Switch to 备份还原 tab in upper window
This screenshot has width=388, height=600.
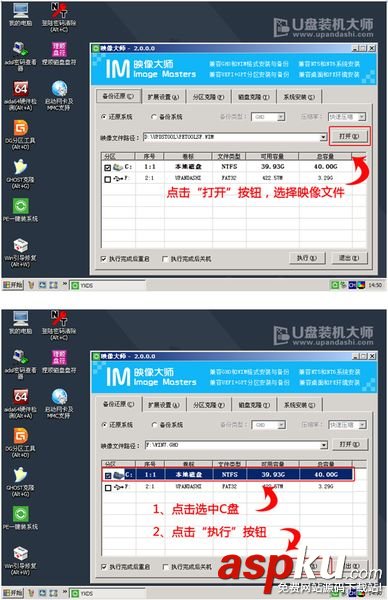point(118,96)
